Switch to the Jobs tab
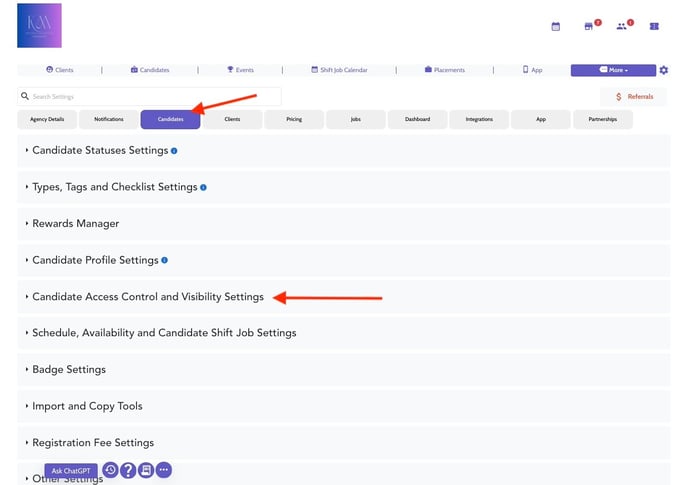Image resolution: width=688 pixels, height=485 pixels. (356, 119)
